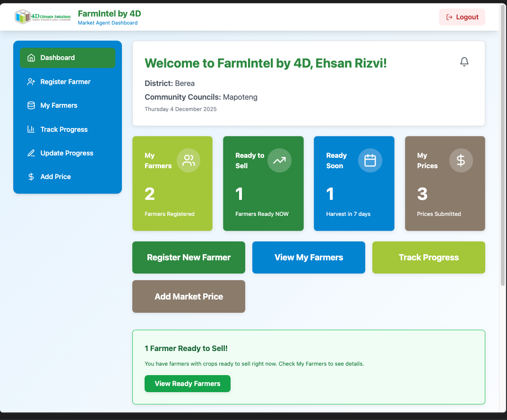This screenshot has width=507, height=420.
Task: Click the bar chart icon for Track Progress
Action: click(x=31, y=129)
